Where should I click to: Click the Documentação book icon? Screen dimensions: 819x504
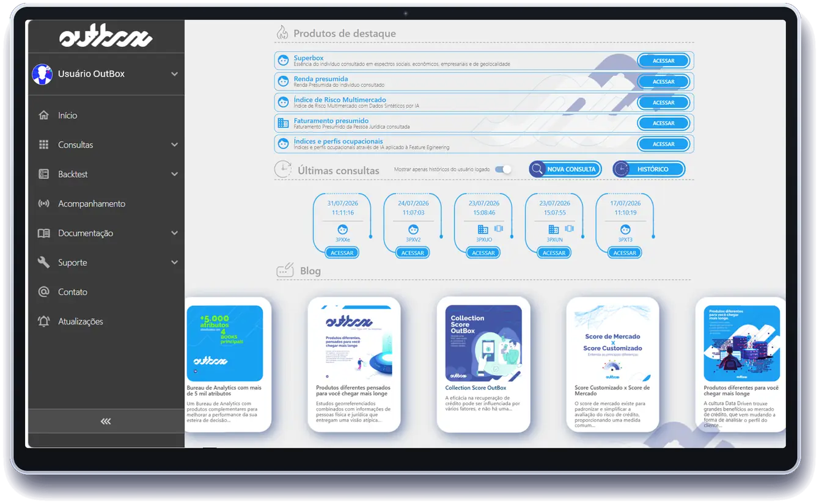coord(43,233)
